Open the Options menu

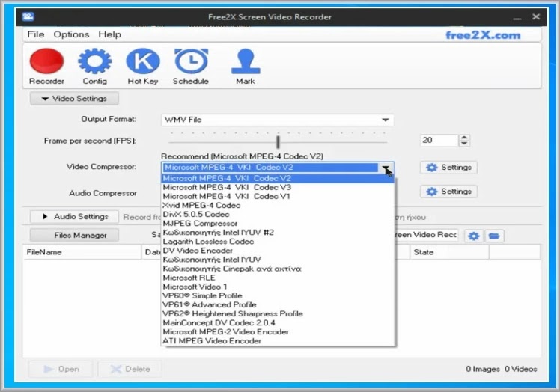coord(71,34)
